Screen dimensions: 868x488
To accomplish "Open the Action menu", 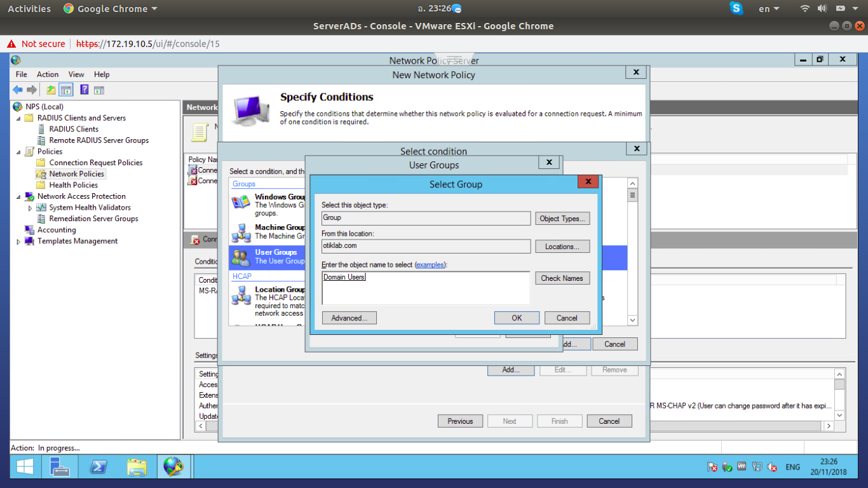I will (48, 74).
